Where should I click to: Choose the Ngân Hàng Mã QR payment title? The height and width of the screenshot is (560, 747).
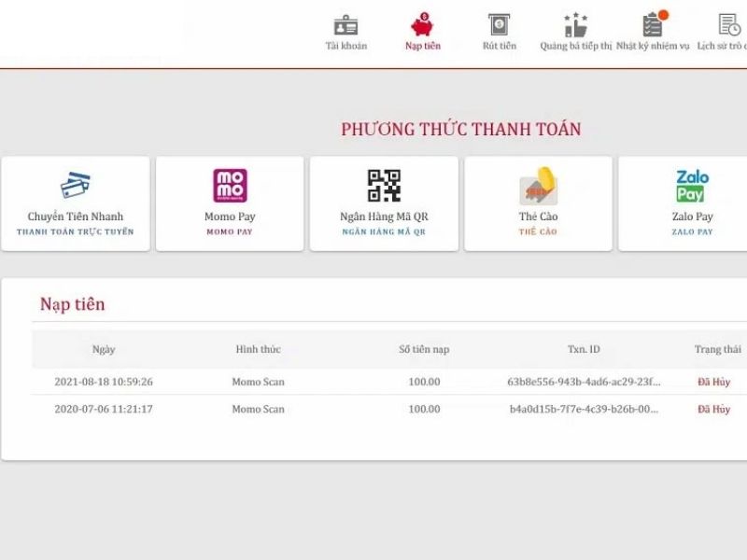pos(384,217)
